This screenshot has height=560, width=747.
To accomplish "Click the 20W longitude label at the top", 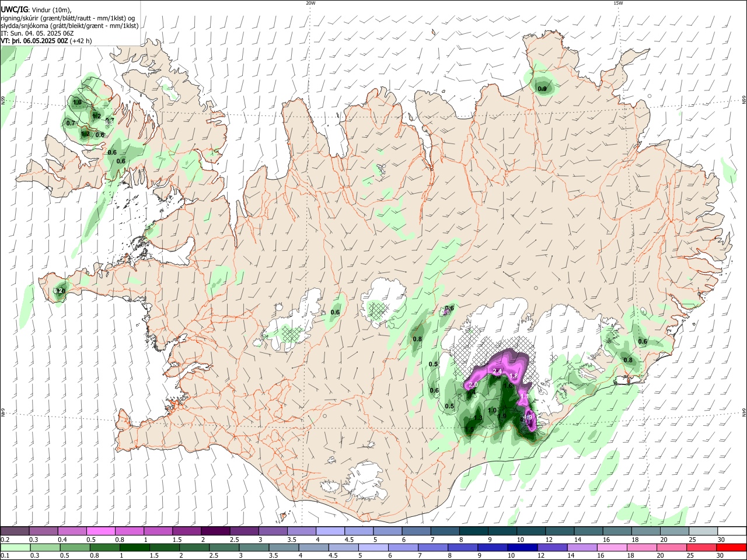I will 310,3.
